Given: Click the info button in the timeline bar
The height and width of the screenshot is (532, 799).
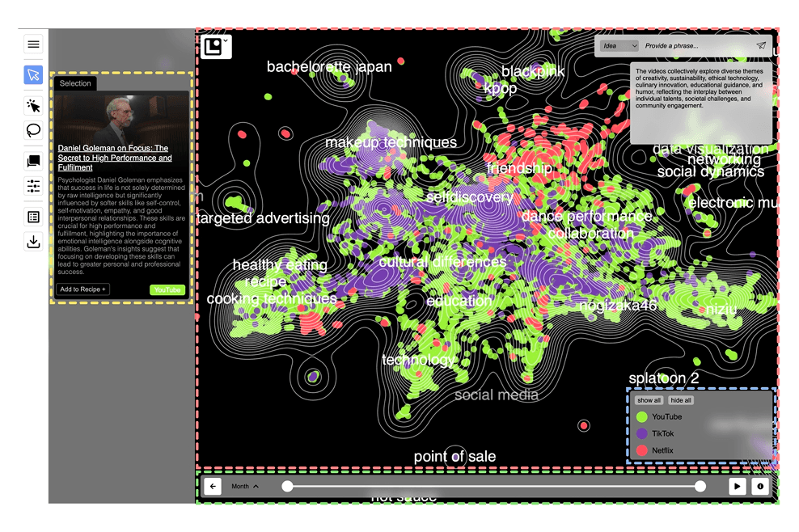Looking at the screenshot, I should pyautogui.click(x=760, y=487).
